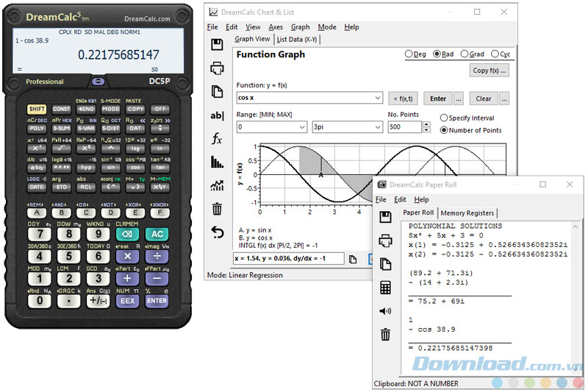The width and height of the screenshot is (588, 392).
Task: Click the copy pages icon in Chart & List sidebar
Action: tap(217, 91)
